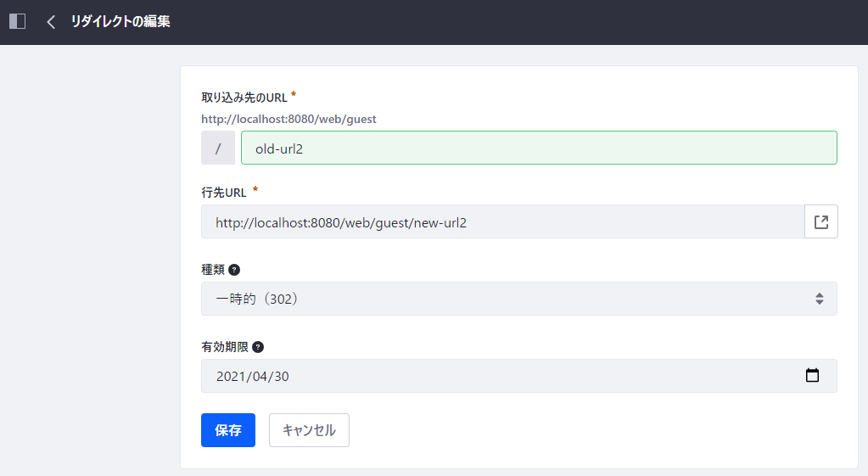
Task: Click the up-down arrows on type select
Action: click(819, 299)
